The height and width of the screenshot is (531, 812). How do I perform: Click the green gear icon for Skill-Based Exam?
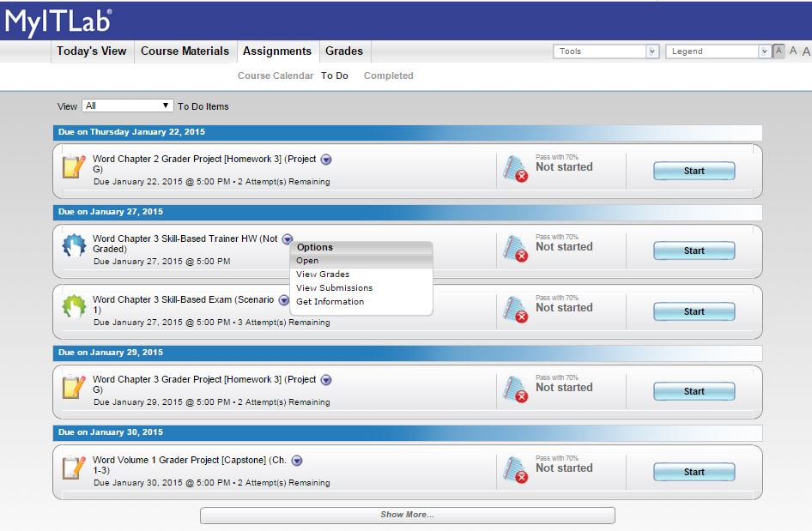pyautogui.click(x=75, y=306)
